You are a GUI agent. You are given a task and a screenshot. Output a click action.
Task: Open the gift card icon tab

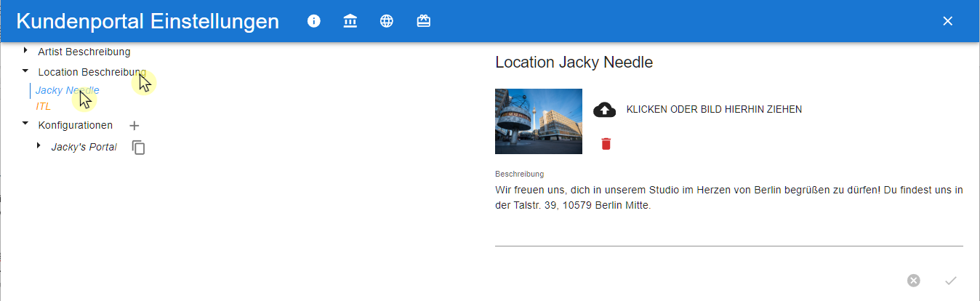click(x=423, y=21)
